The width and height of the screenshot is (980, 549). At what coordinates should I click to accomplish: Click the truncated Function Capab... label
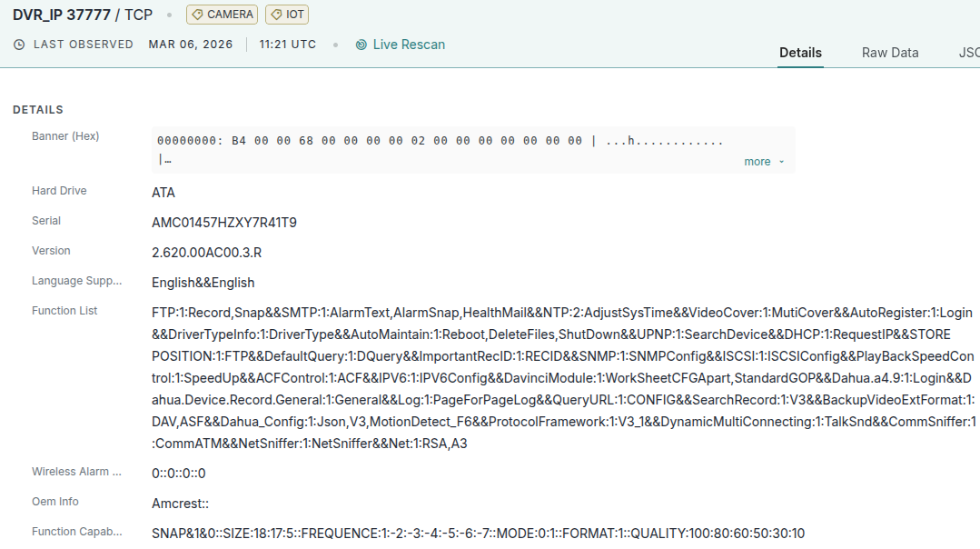click(76, 532)
